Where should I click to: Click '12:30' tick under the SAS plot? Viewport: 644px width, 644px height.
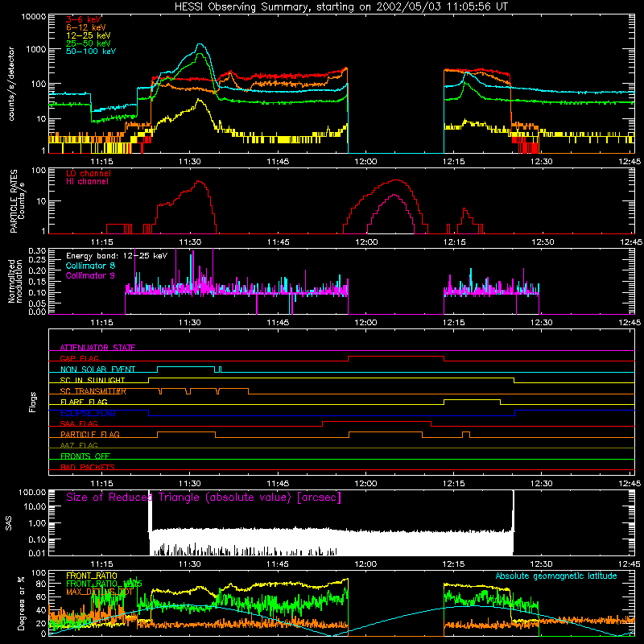[x=541, y=564]
